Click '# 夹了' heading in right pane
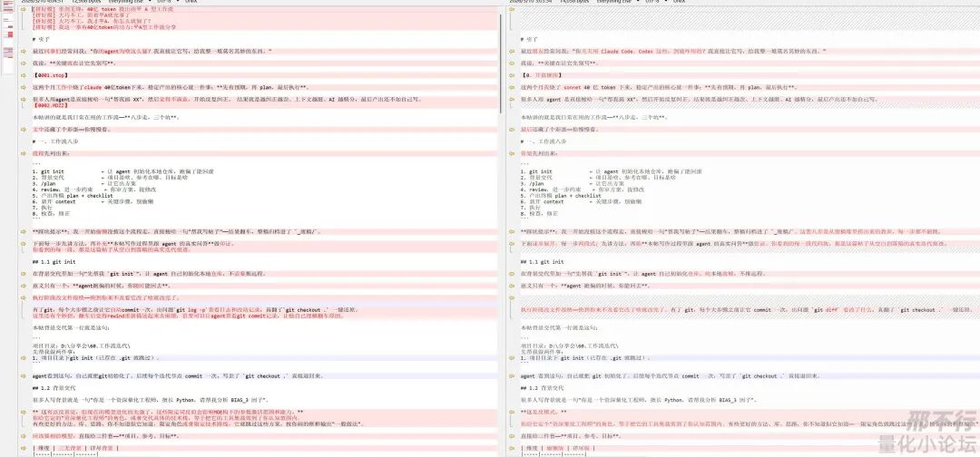The height and width of the screenshot is (457, 980). 529,39
